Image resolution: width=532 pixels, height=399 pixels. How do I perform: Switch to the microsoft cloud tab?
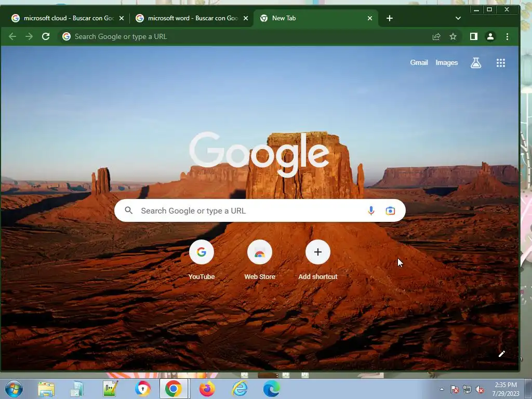[x=68, y=18]
